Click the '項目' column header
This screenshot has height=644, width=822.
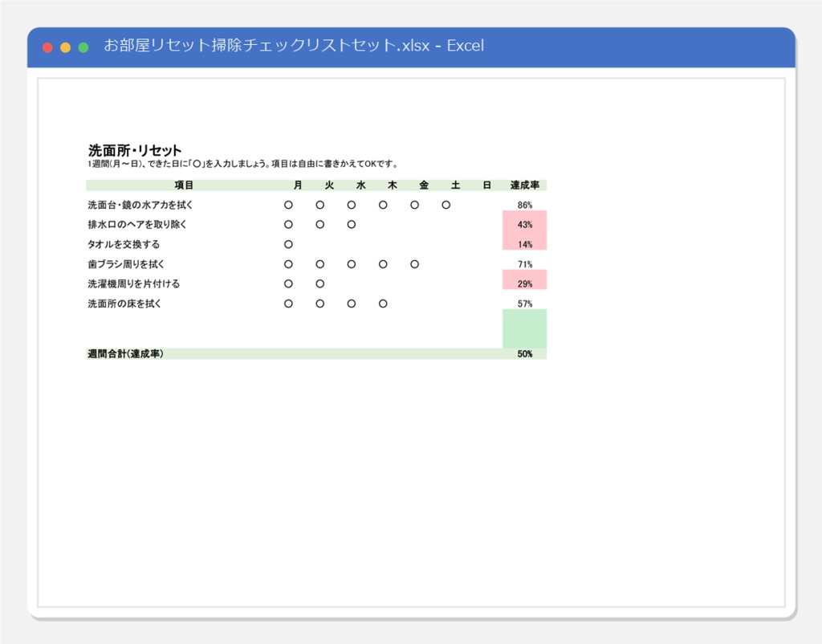coord(184,185)
